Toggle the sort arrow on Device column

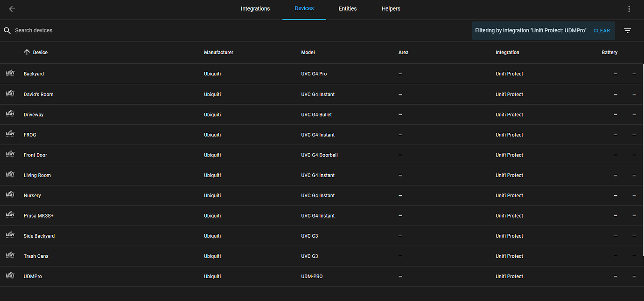click(27, 52)
